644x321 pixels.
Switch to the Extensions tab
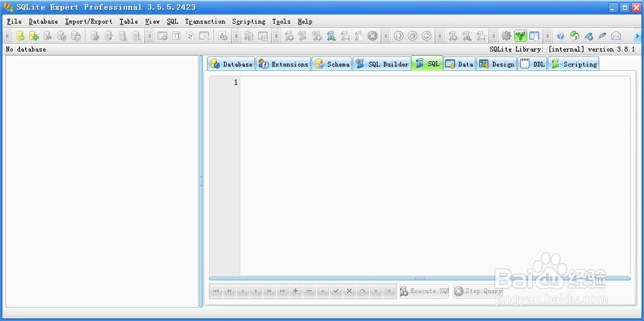click(283, 64)
